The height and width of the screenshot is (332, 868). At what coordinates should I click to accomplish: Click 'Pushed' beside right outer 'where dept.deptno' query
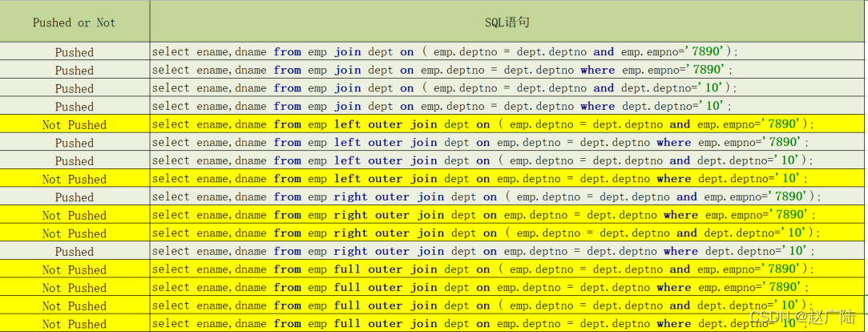click(x=75, y=252)
